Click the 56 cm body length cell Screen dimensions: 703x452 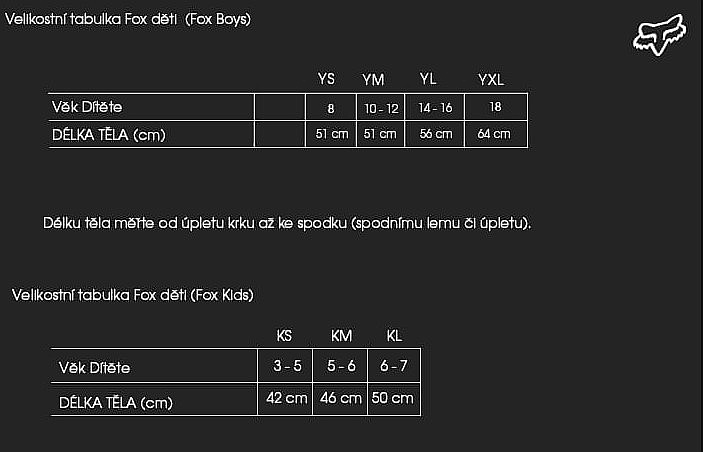pyautogui.click(x=436, y=134)
